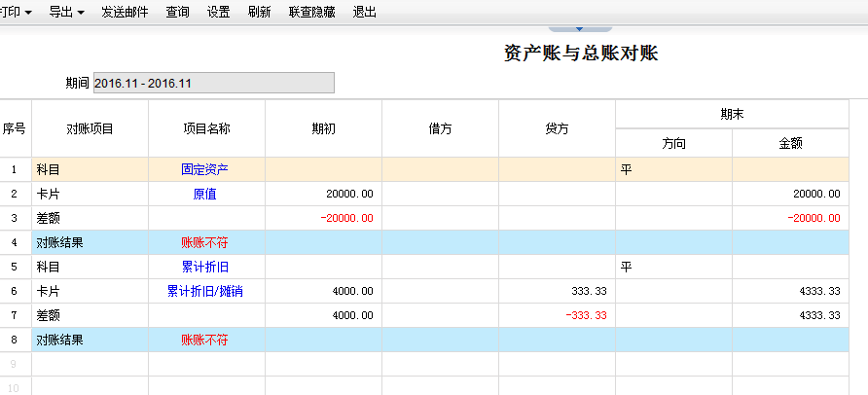868x395 pixels.
Task: Open the 累计折旧/摊销 card link
Action: click(x=204, y=291)
